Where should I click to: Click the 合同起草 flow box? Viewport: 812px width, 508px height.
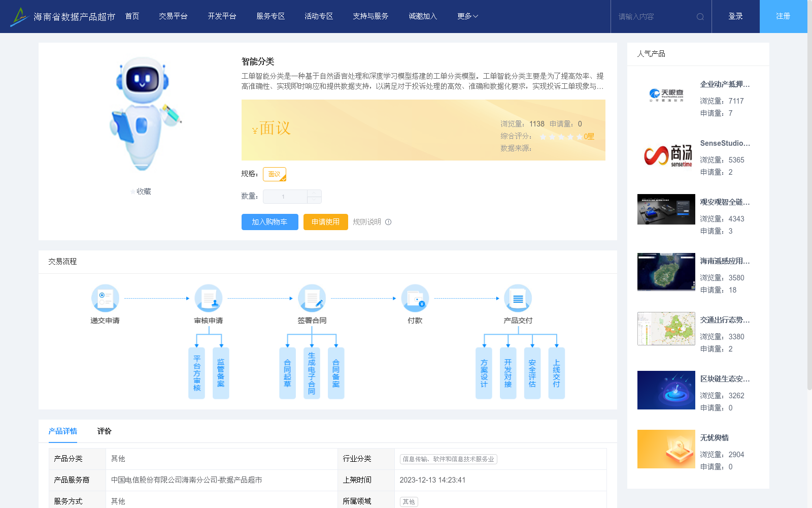click(x=287, y=373)
